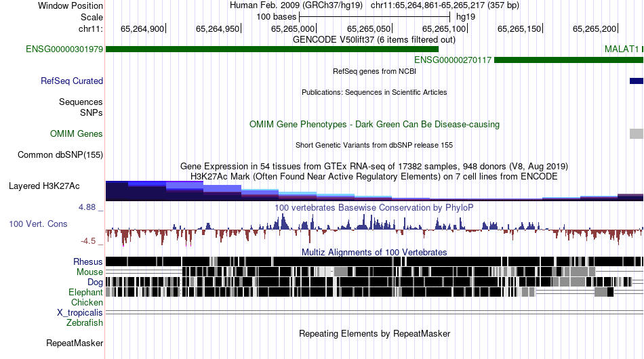
Task: Click the MALAT1 gene label
Action: pyautogui.click(x=622, y=49)
